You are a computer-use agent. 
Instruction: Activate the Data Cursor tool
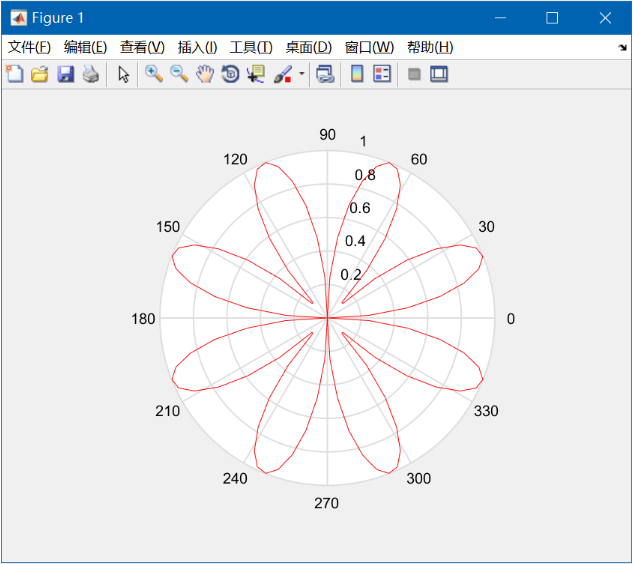(256, 74)
